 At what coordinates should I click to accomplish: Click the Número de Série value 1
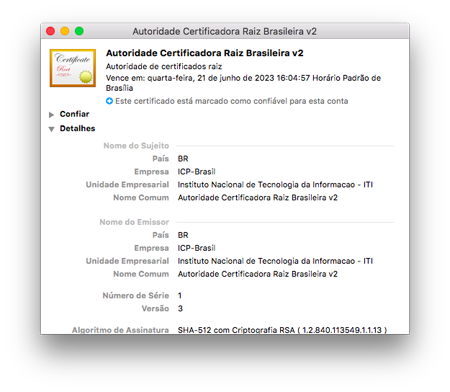point(180,296)
